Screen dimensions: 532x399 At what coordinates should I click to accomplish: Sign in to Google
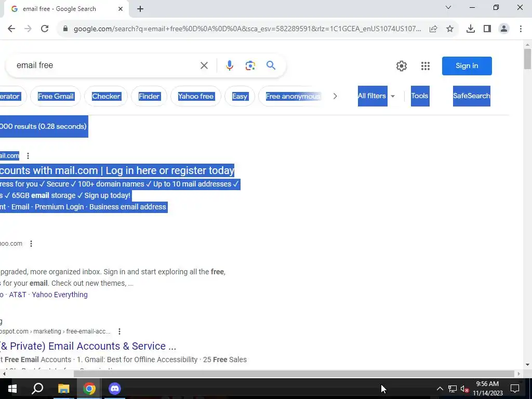pos(467,66)
